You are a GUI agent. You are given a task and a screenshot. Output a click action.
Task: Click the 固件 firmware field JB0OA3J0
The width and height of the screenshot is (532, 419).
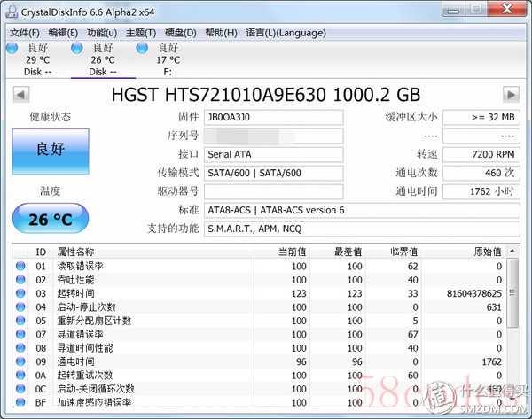tap(273, 117)
